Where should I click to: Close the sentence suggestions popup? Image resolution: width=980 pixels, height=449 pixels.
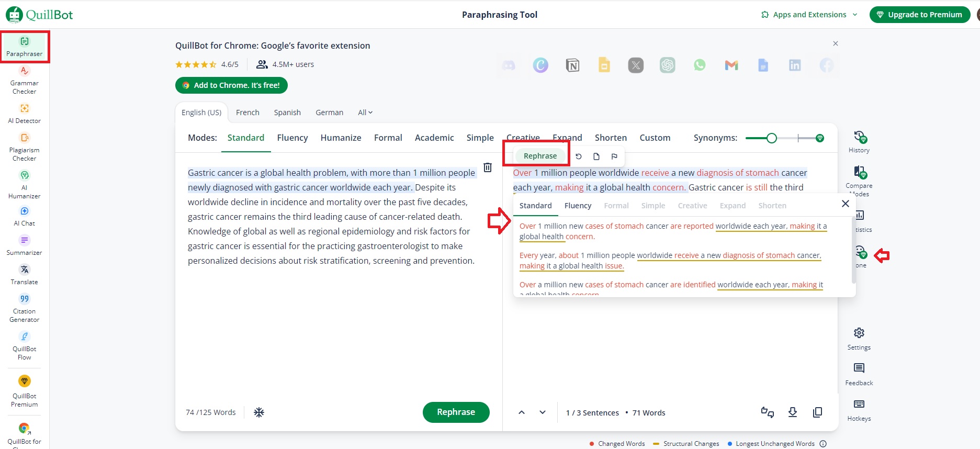click(846, 204)
